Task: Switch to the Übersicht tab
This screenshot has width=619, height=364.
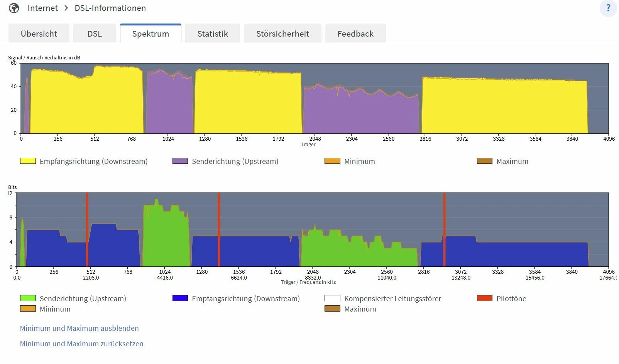Action: click(39, 34)
